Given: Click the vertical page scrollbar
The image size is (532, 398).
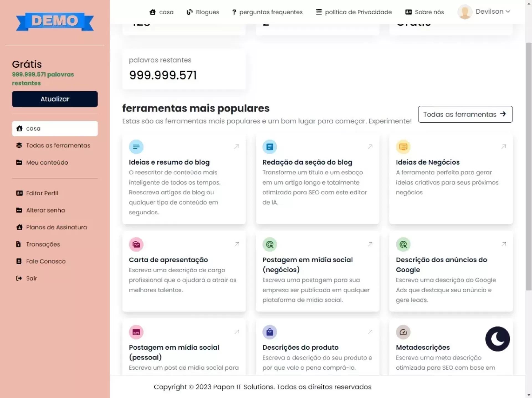Looking at the screenshot, I should (x=528, y=166).
